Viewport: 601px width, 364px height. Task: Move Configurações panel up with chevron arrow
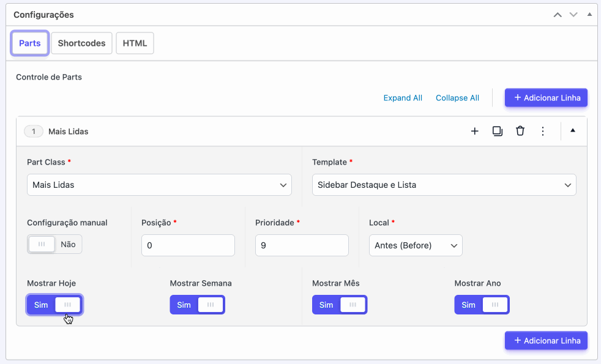558,15
